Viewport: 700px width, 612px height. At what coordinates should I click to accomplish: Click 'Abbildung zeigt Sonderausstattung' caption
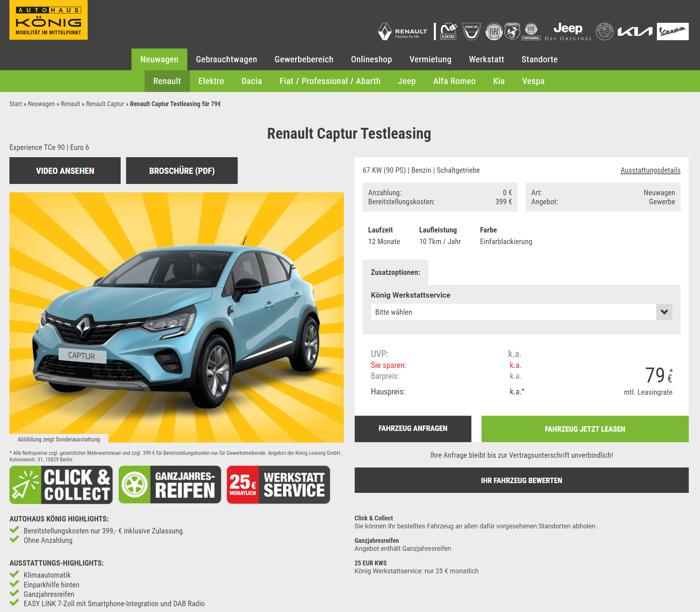59,439
